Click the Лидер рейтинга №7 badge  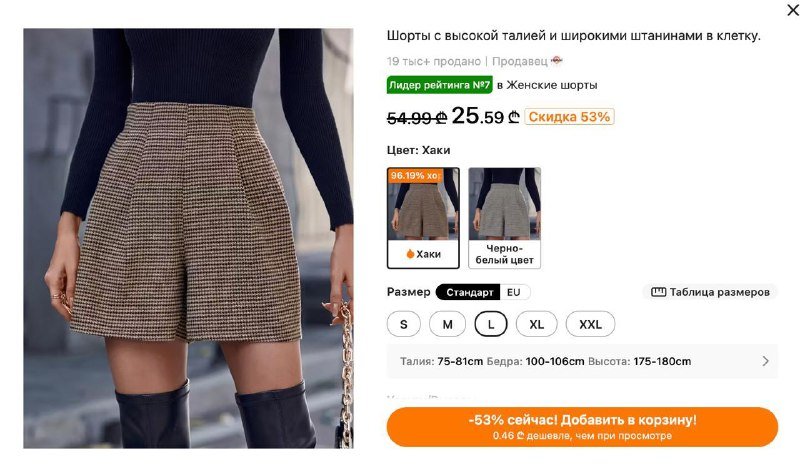click(x=439, y=85)
